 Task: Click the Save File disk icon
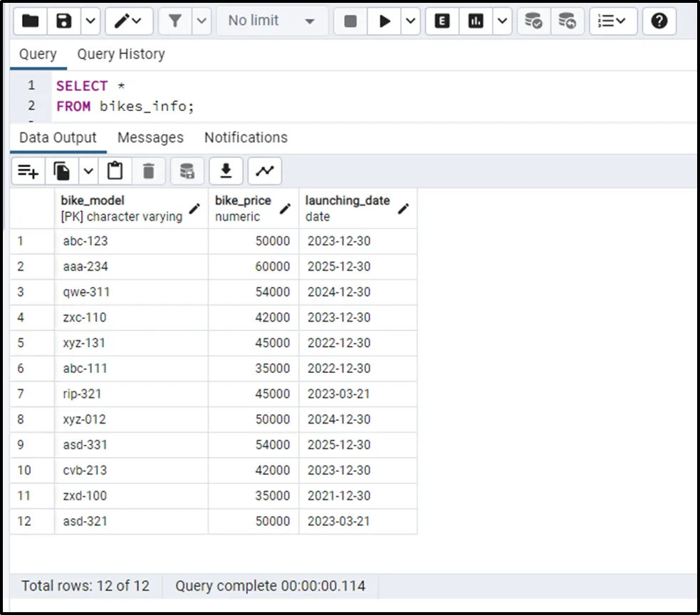click(x=64, y=21)
